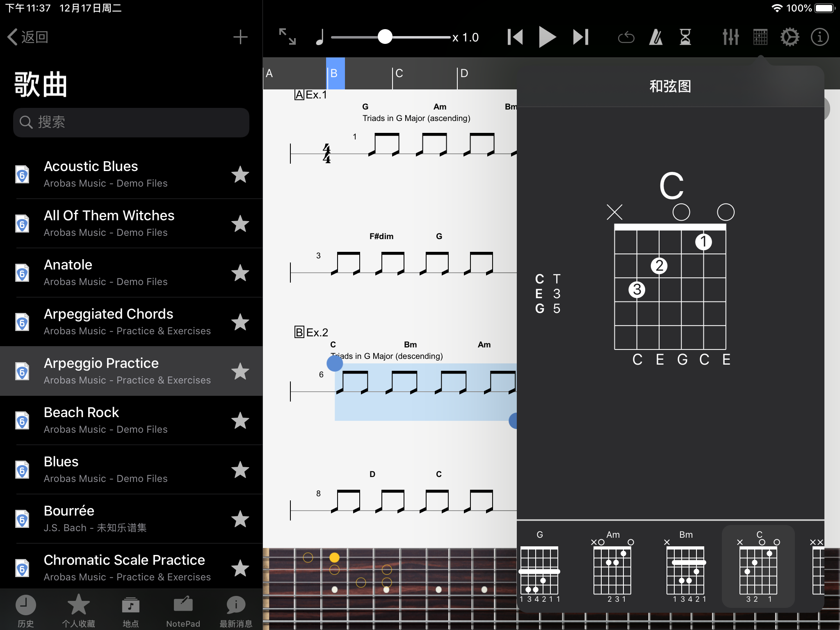Favorite the Beach Rock song star

[x=240, y=420]
